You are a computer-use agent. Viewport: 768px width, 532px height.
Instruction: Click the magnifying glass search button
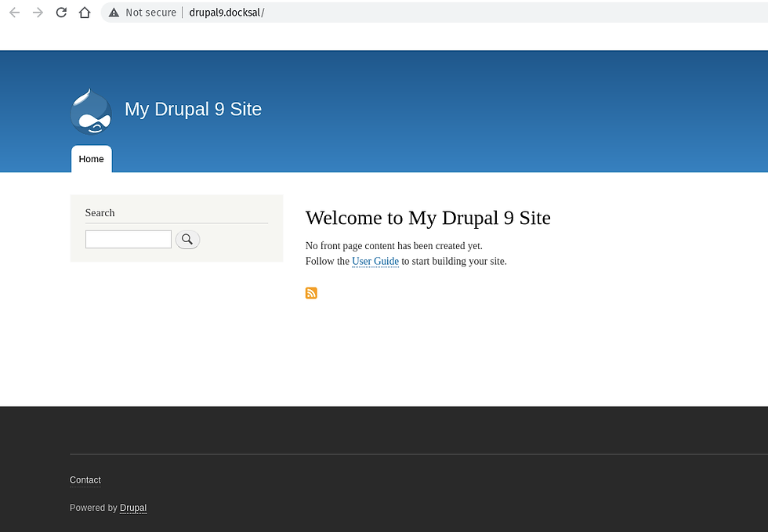point(187,240)
